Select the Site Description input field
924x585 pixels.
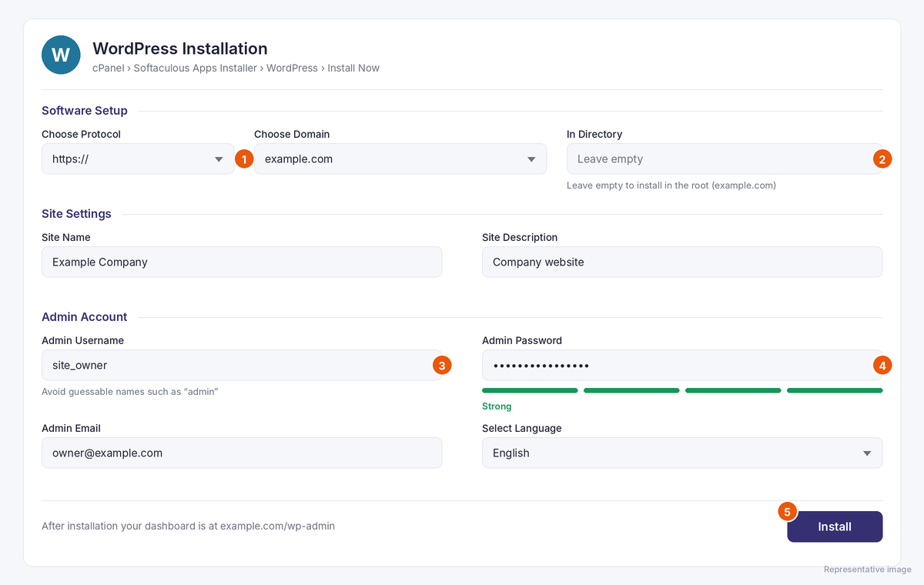[x=682, y=262]
